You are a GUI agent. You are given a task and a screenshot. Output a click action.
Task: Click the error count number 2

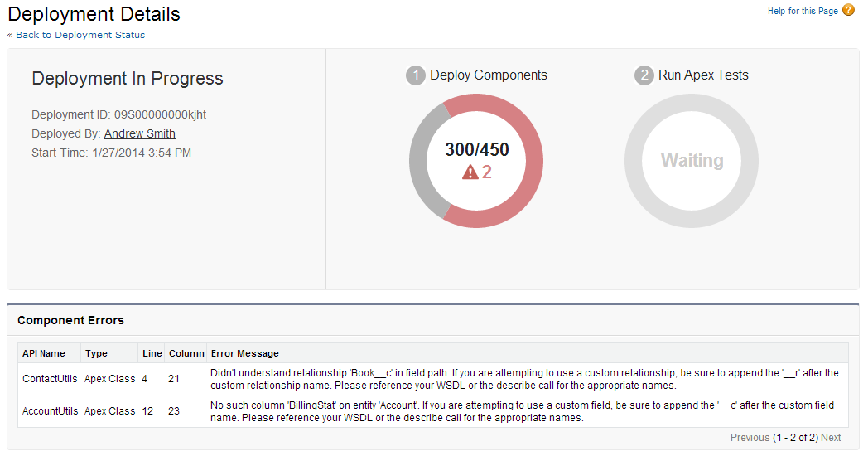pos(486,172)
